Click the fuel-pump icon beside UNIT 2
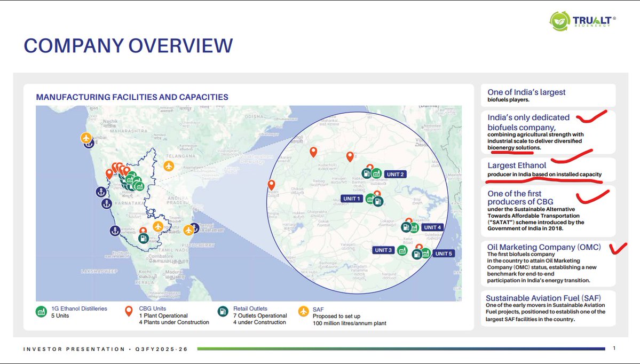 (x=367, y=173)
